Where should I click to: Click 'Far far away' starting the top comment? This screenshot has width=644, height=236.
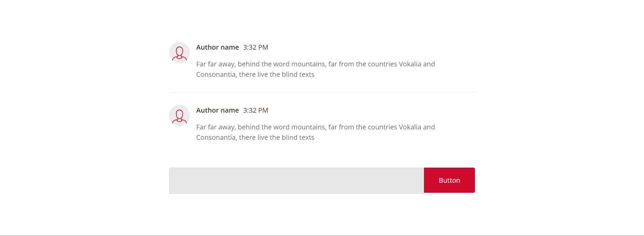click(x=216, y=64)
